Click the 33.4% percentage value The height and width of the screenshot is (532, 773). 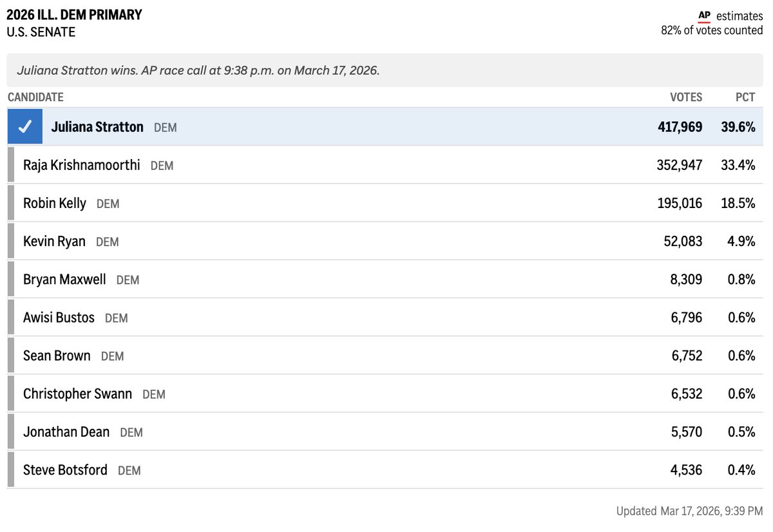click(x=738, y=165)
